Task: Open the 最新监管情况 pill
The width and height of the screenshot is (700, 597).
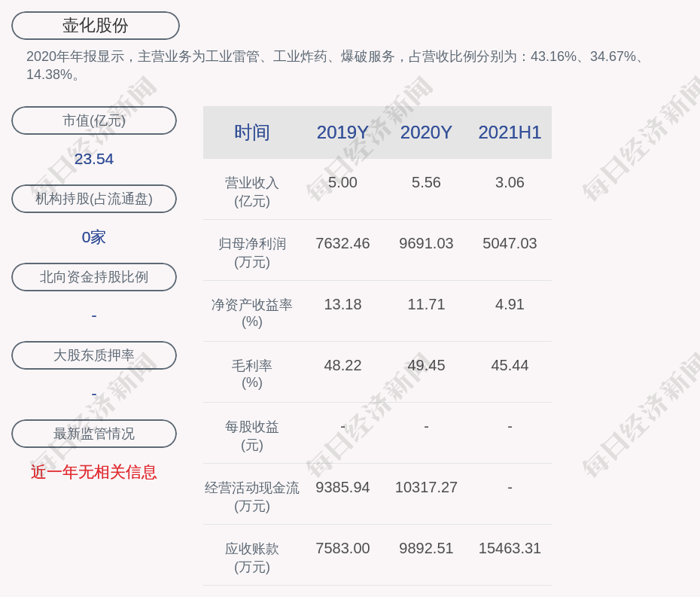Action: tap(94, 434)
